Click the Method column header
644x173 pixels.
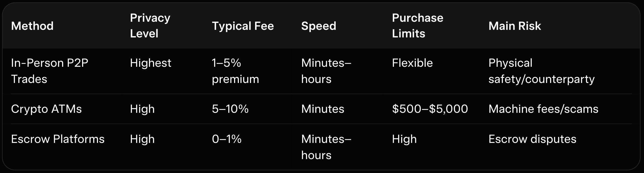coord(32,26)
